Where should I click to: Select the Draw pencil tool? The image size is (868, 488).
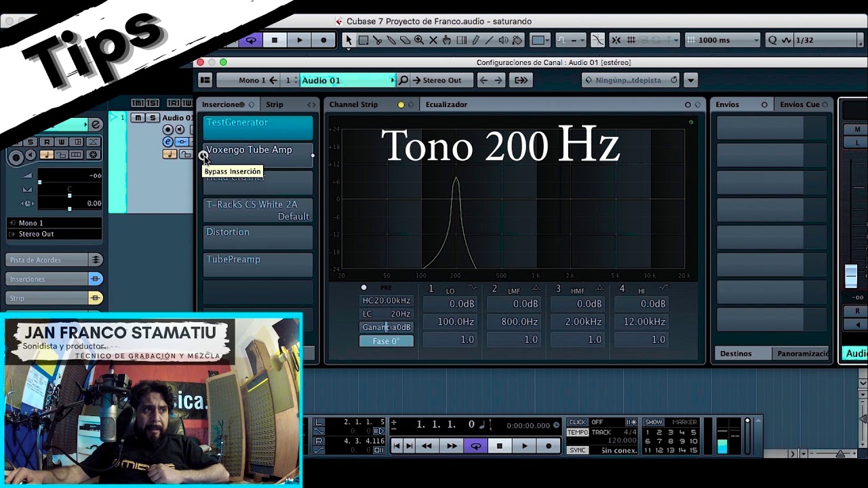[475, 40]
